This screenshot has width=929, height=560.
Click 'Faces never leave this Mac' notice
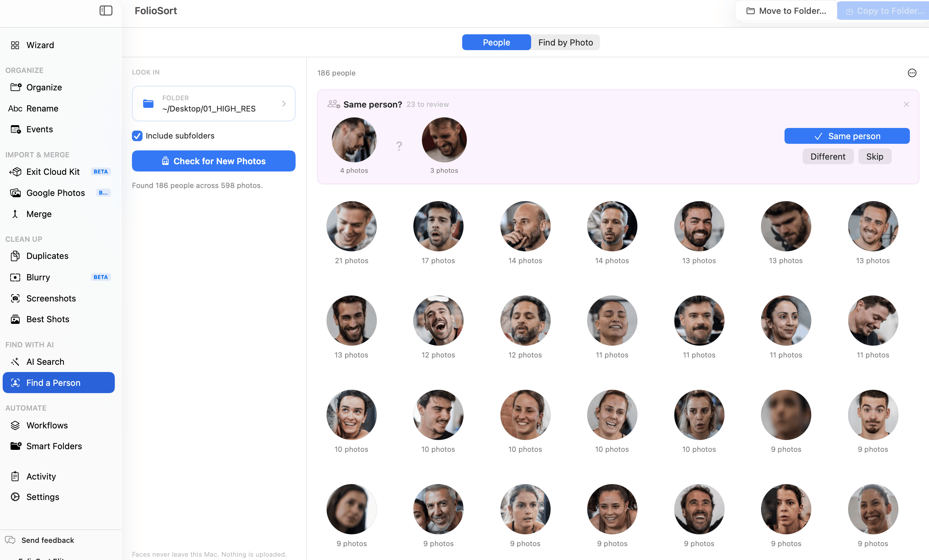point(209,554)
